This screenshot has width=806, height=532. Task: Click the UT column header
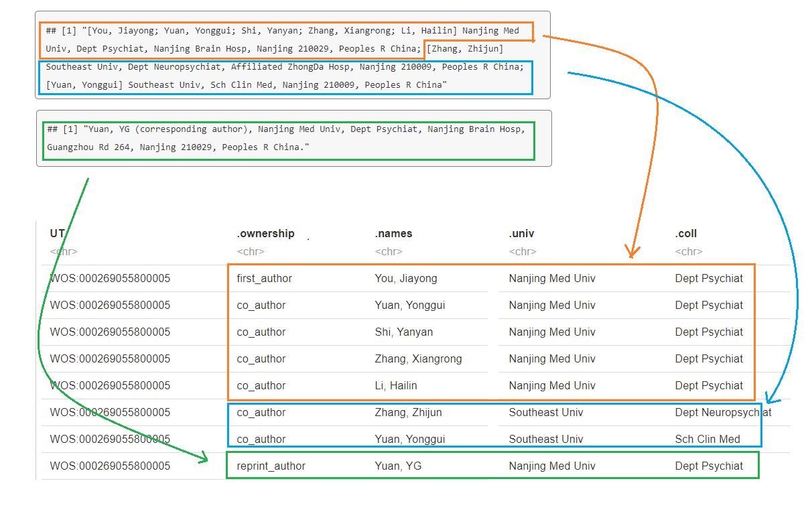pos(57,234)
